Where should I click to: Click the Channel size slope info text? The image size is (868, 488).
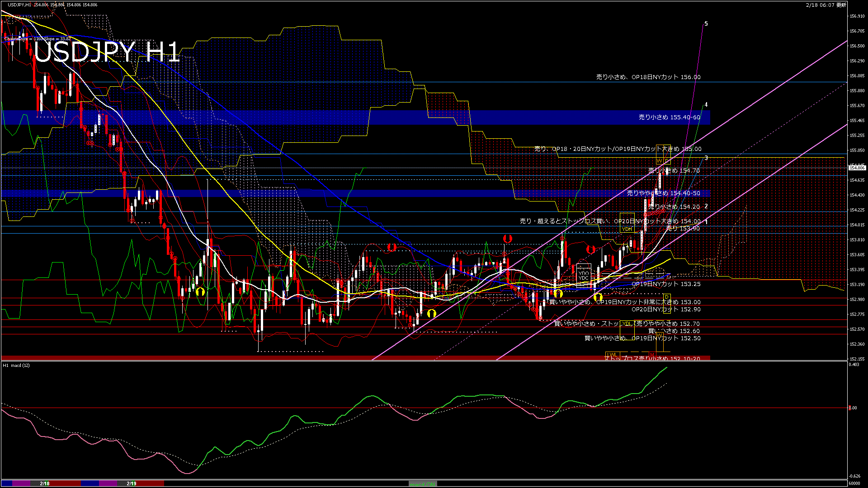click(x=38, y=39)
